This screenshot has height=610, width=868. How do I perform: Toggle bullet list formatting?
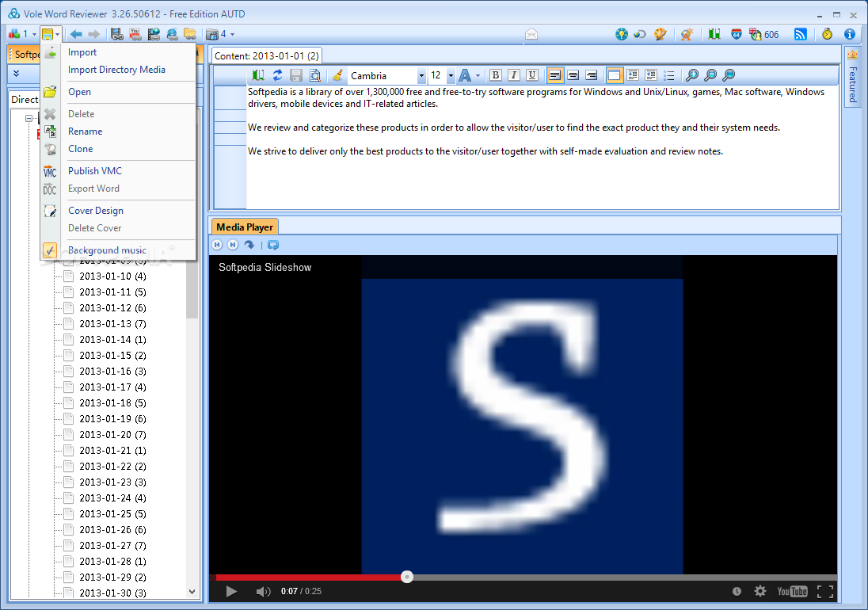[x=668, y=75]
